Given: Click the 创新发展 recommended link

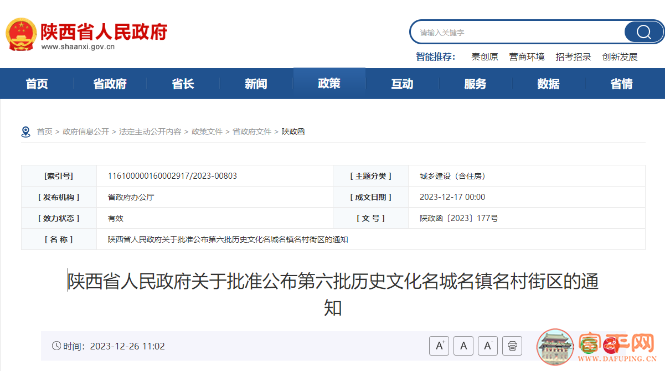Looking at the screenshot, I should click(620, 57).
